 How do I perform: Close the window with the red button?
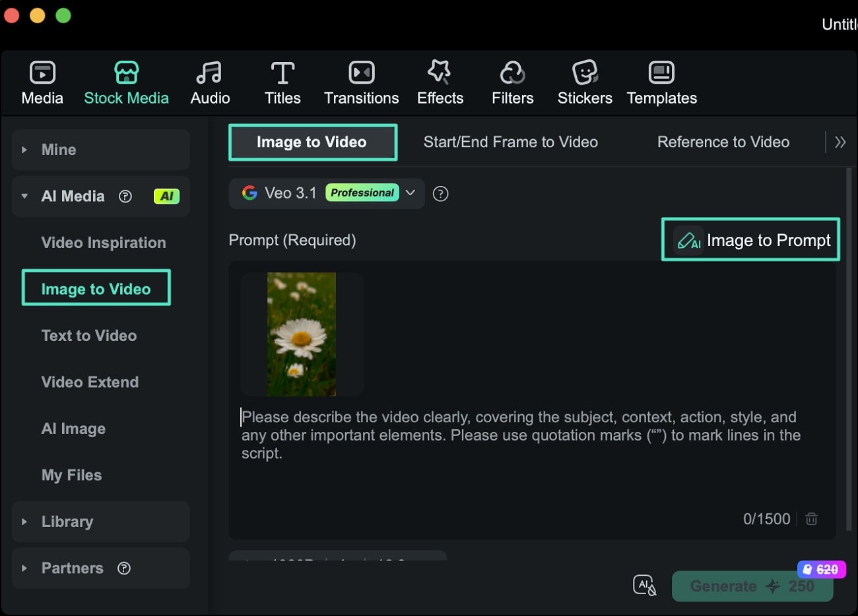[x=11, y=15]
